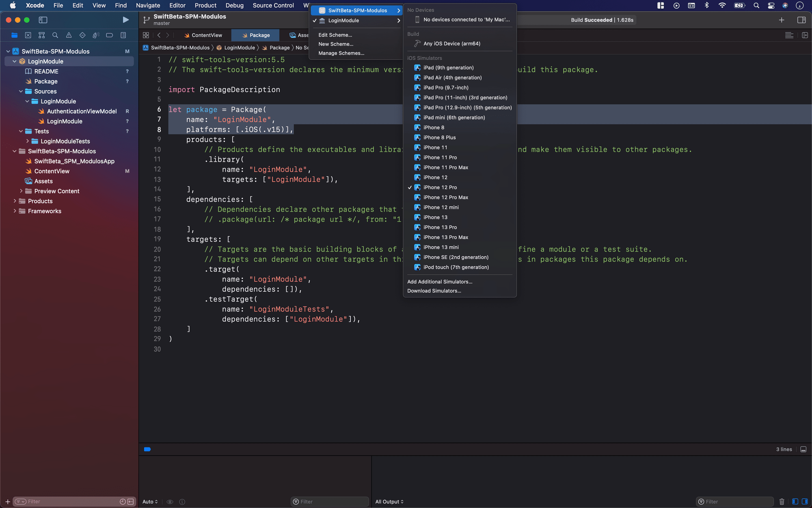Focus the console Filter field

735,501
